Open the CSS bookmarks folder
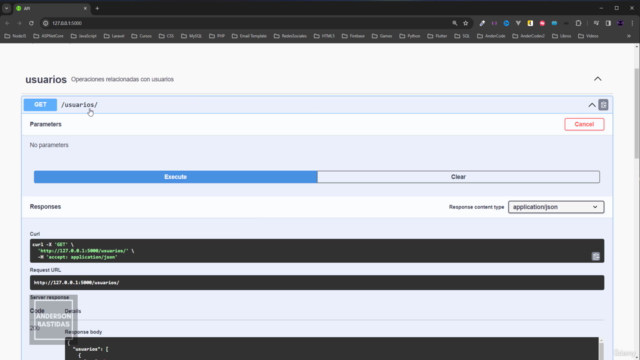640x360 pixels. tap(166, 36)
